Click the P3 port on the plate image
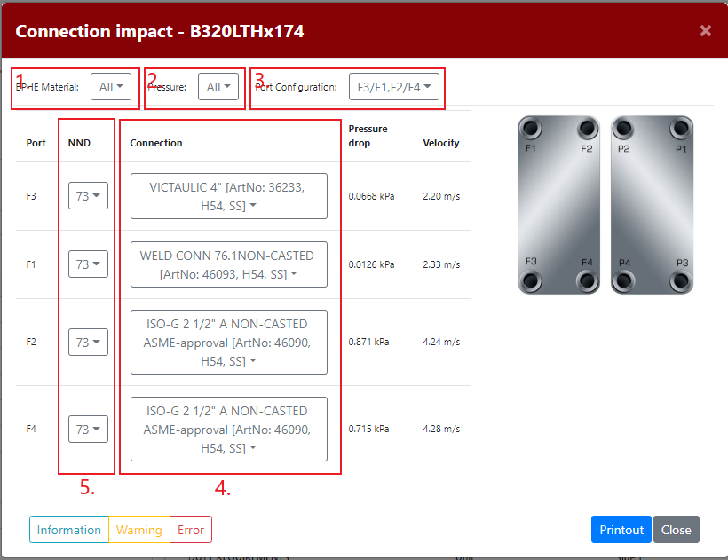The width and height of the screenshot is (728, 560). click(681, 280)
